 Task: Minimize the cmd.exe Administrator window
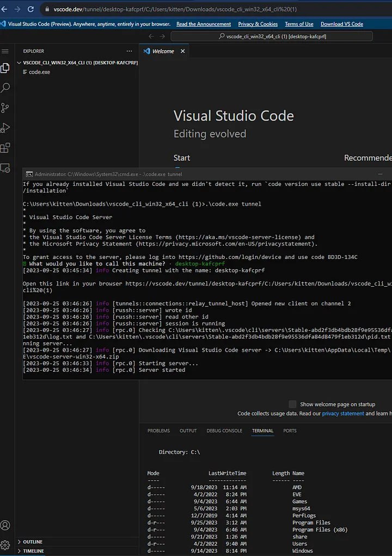pyautogui.click(x=381, y=174)
